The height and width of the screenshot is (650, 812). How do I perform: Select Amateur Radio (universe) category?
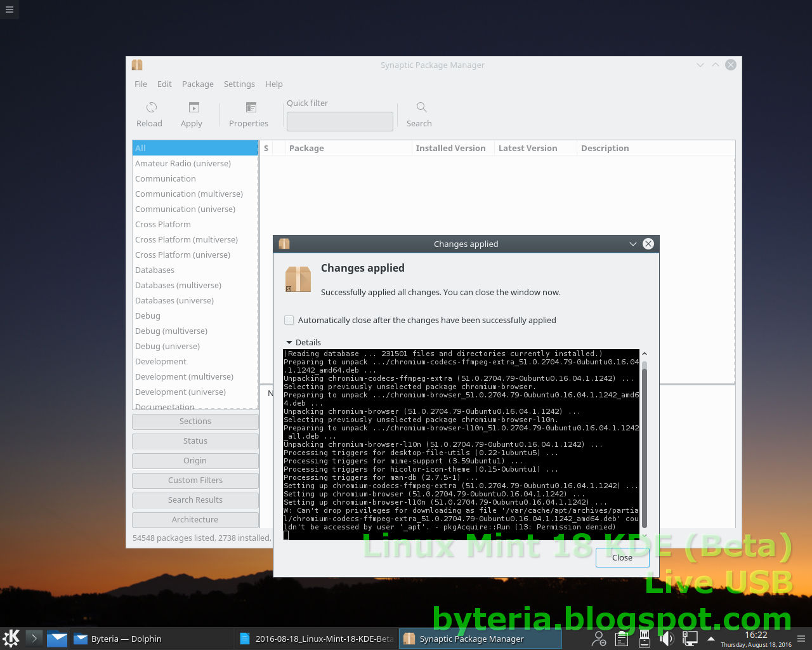coord(195,163)
